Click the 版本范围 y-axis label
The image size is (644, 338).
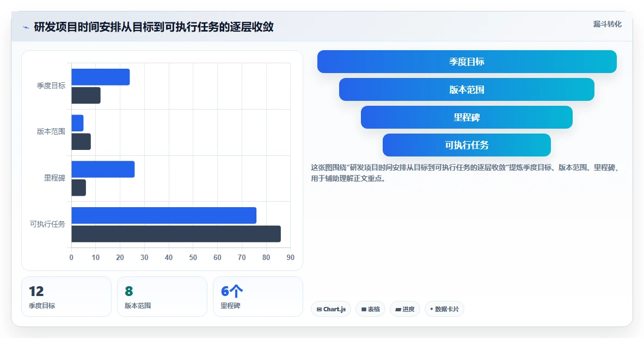[51, 131]
